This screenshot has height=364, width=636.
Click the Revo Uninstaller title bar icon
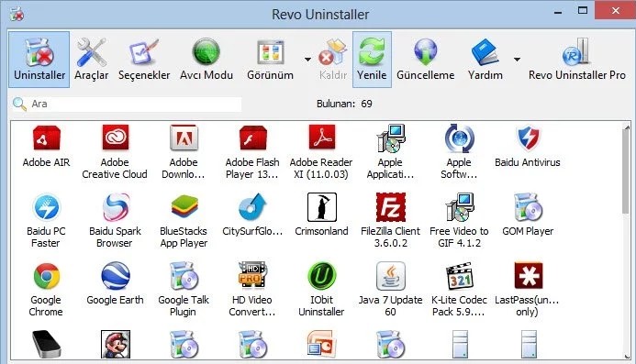click(x=17, y=14)
